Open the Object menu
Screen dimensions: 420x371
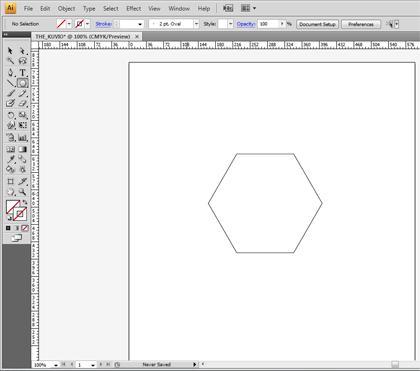point(66,8)
